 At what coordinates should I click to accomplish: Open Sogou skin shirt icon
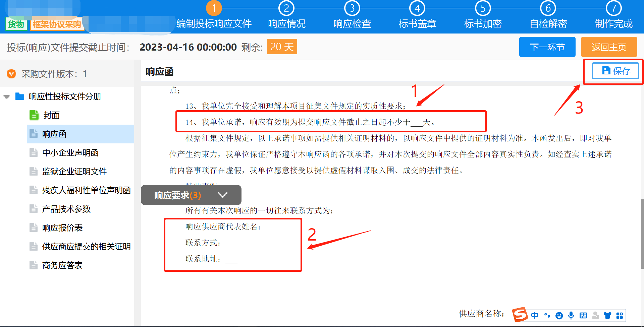click(x=607, y=315)
